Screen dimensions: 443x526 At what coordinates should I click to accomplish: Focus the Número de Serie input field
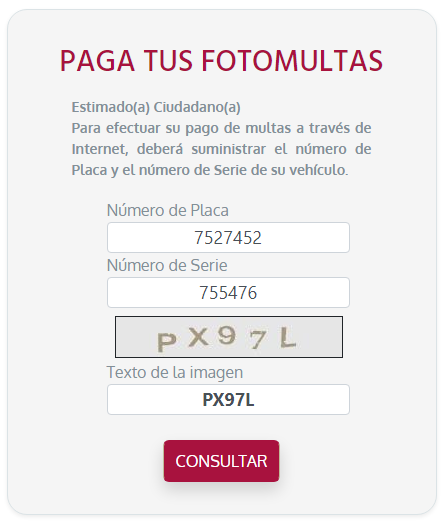pos(228,293)
